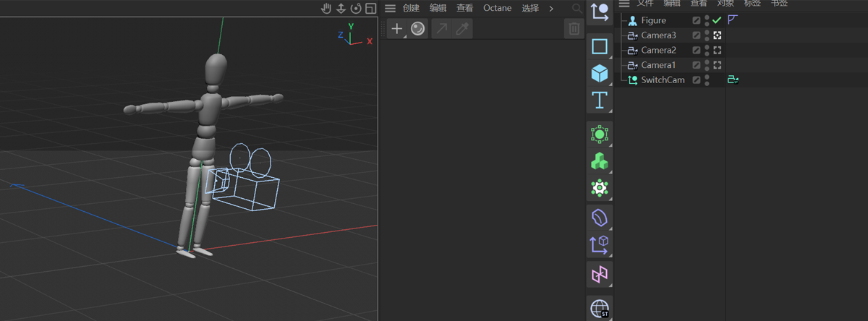This screenshot has height=321, width=868.
Task: Click the viewport pan hand icon
Action: tap(326, 9)
